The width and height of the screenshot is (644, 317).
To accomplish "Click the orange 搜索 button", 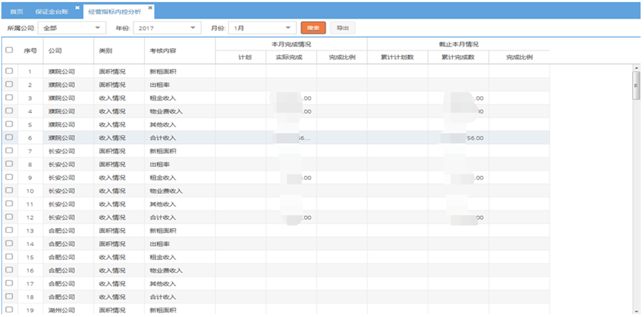I will point(313,28).
